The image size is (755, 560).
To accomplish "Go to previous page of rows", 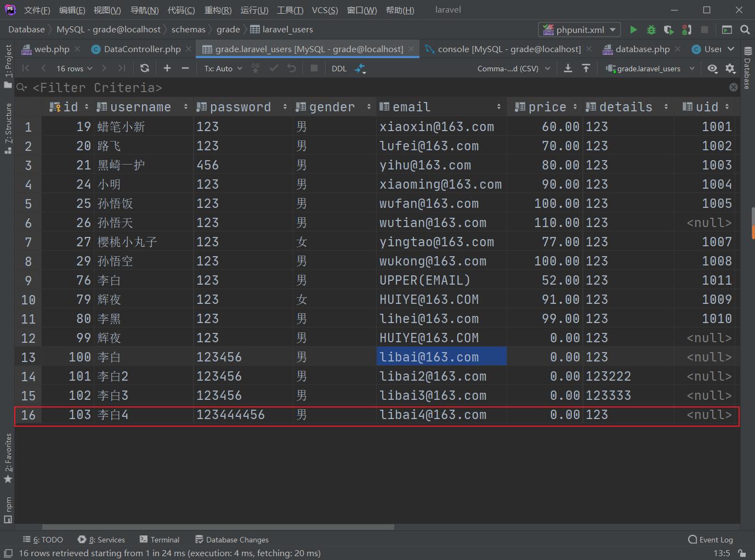I will 43,68.
